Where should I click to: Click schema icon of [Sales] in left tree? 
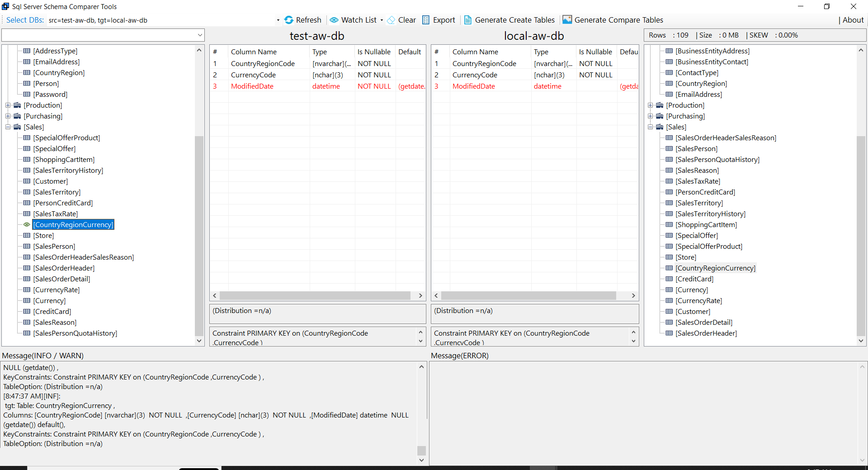click(17, 127)
